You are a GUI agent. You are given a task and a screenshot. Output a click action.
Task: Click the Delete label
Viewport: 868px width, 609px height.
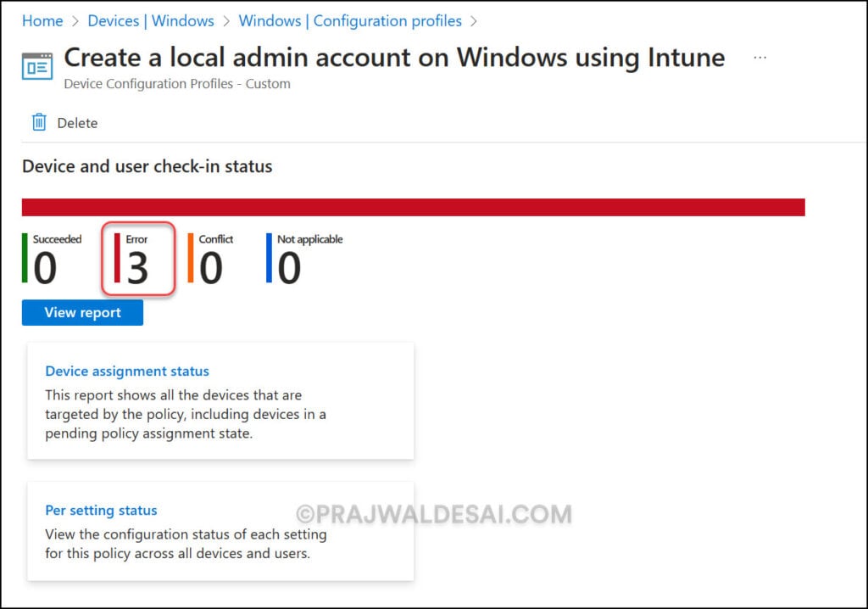coord(77,123)
